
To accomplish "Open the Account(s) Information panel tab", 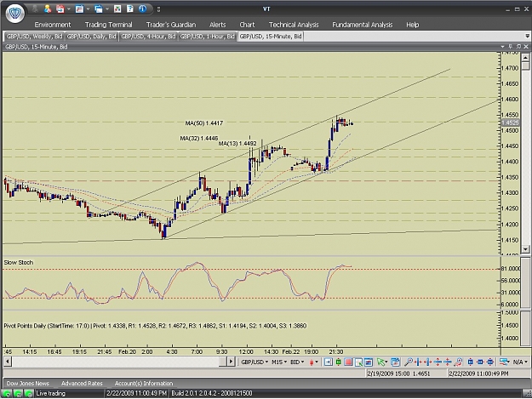I will [144, 384].
